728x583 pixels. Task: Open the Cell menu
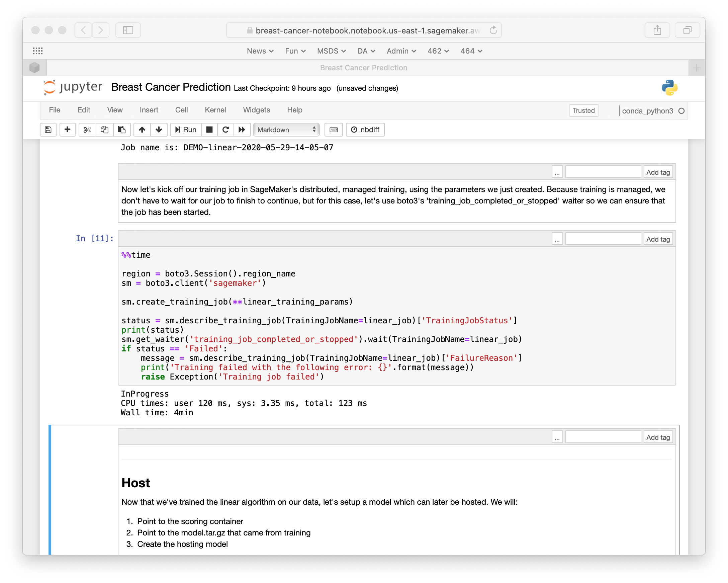181,110
